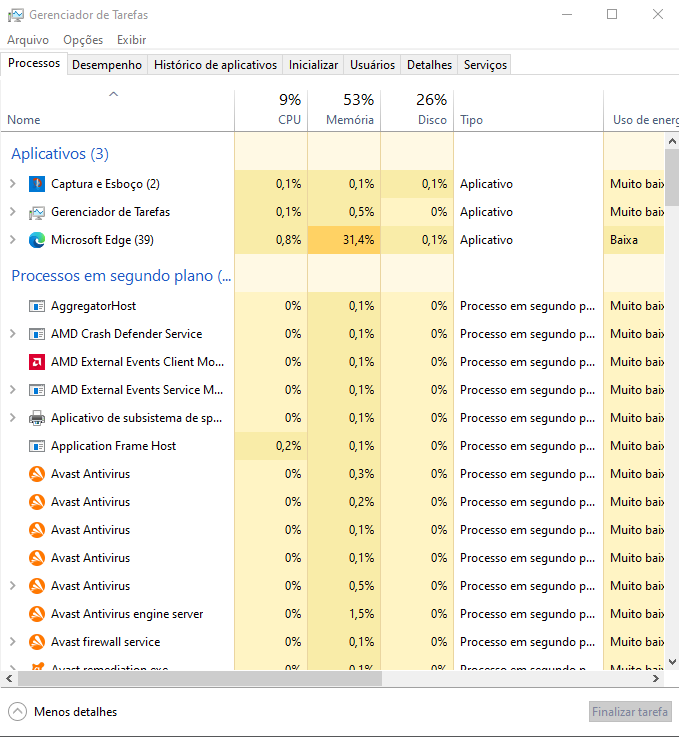Expand AMD Crash Defender Service row

click(x=13, y=334)
